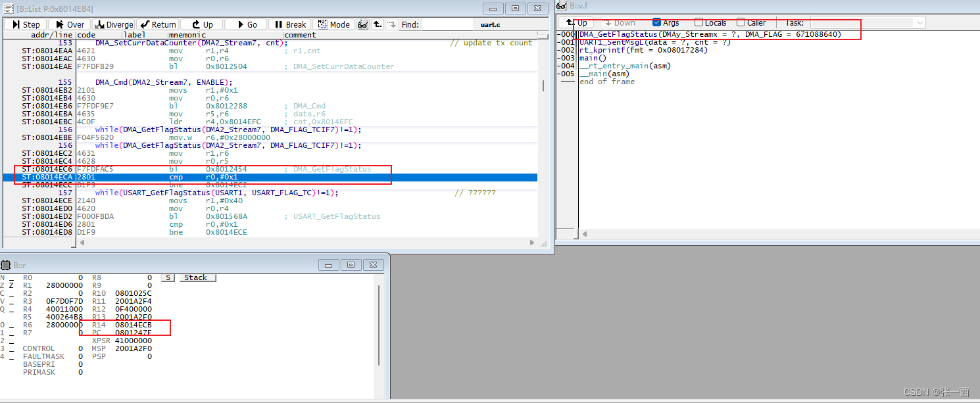Image resolution: width=980 pixels, height=403 pixels.
Task: Click the Over step button
Action: [69, 24]
